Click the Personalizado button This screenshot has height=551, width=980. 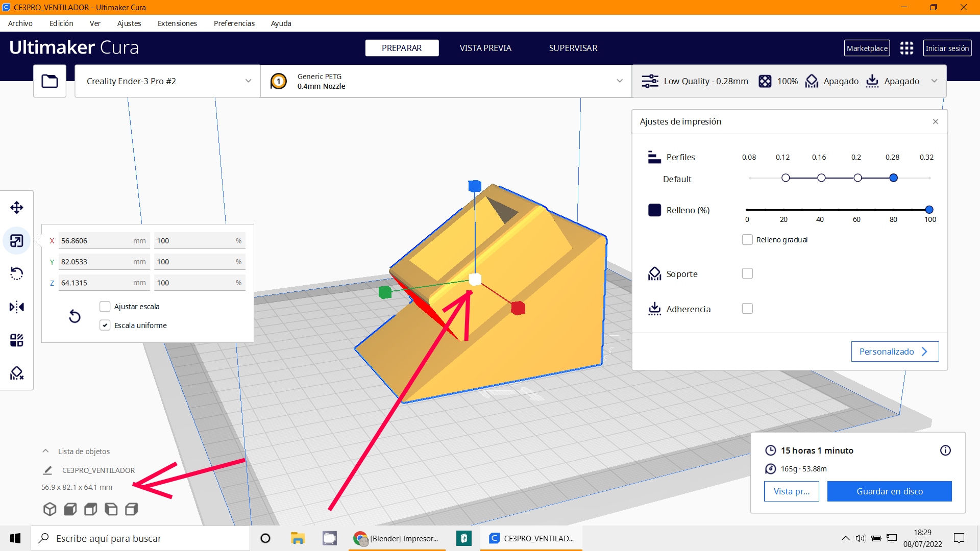point(894,352)
